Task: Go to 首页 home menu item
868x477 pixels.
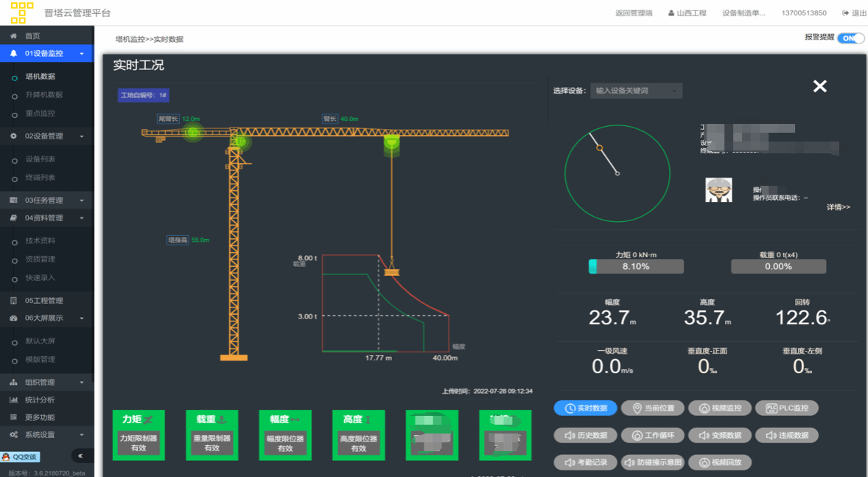Action: 32,36
